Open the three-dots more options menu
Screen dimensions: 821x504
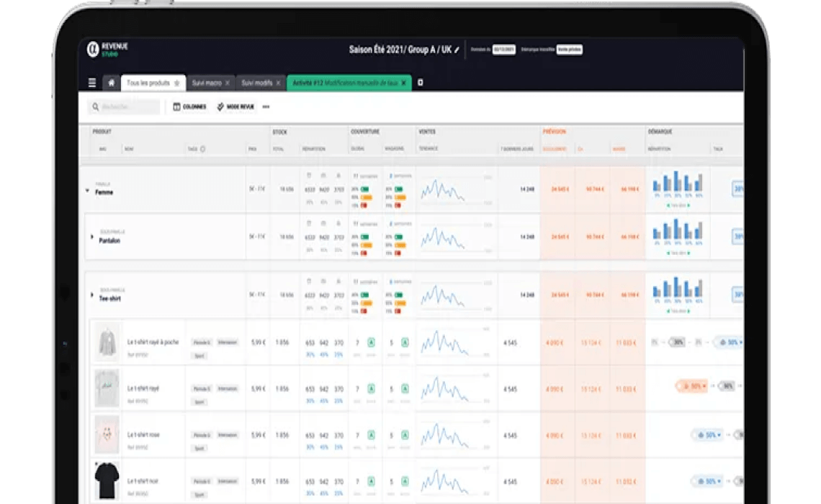(x=266, y=107)
